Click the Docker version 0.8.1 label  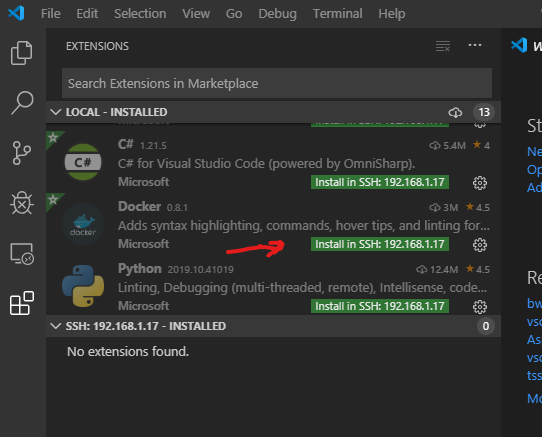coord(177,208)
